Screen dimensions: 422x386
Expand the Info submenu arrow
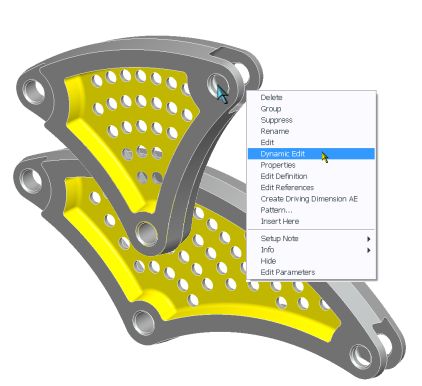(368, 250)
